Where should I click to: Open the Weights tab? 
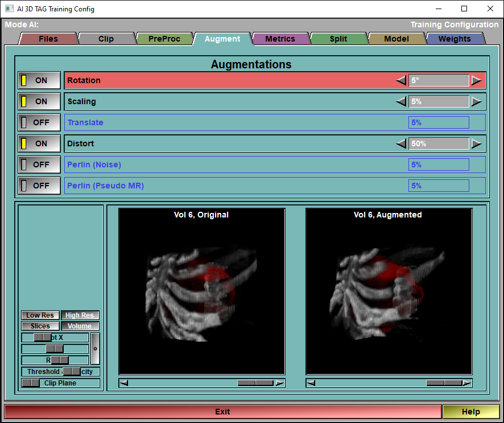point(455,39)
